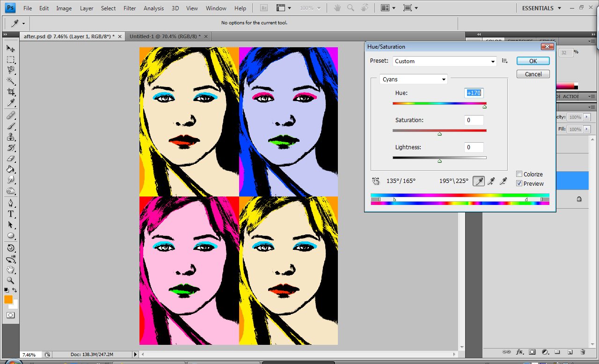599x364 pixels.
Task: Select the Lasso tool
Action: click(10, 70)
